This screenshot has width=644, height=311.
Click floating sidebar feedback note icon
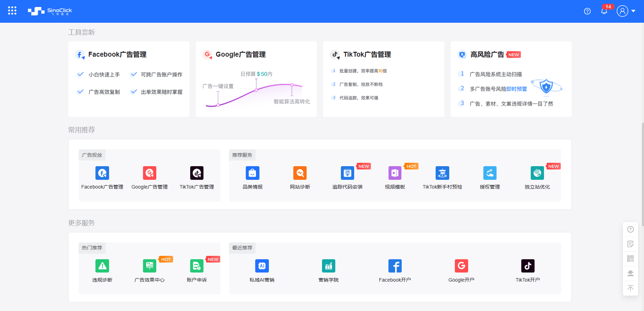(x=630, y=244)
